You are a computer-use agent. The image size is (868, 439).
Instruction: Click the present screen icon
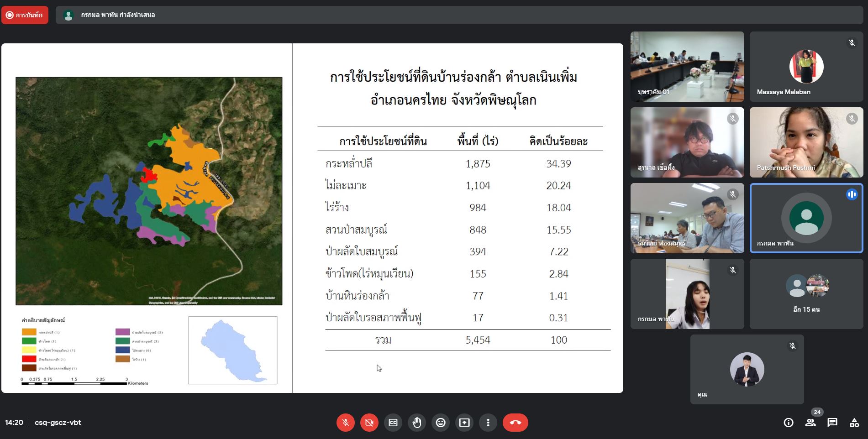pyautogui.click(x=464, y=423)
